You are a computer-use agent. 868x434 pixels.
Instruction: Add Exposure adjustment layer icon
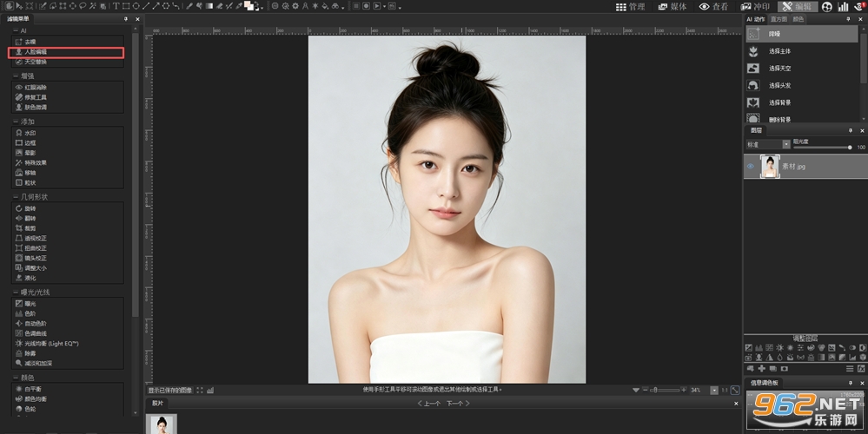[x=748, y=348]
